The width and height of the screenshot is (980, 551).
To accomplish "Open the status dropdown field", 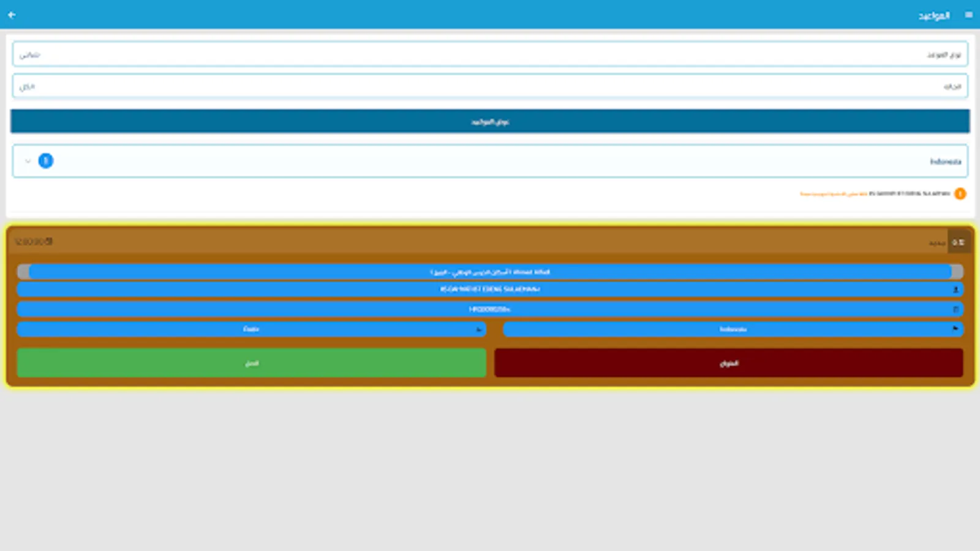I will tap(490, 86).
